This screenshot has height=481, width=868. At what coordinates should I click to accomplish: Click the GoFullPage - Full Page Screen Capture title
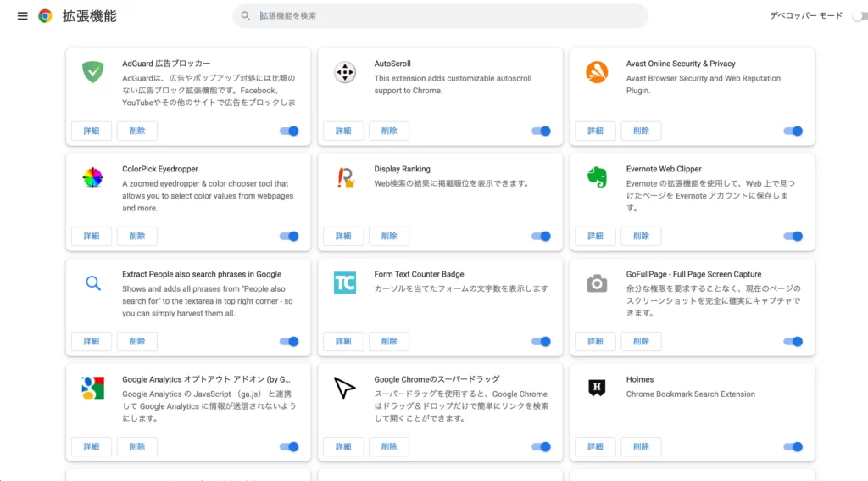coord(693,274)
